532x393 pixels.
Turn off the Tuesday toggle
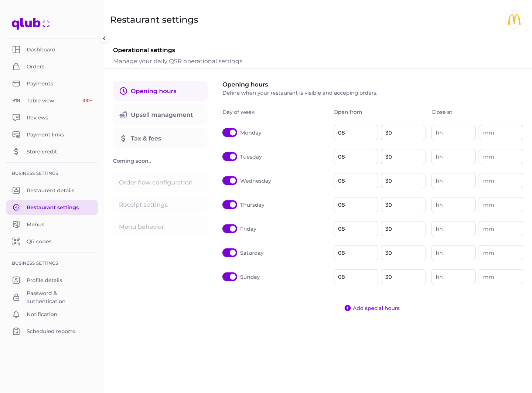(230, 157)
